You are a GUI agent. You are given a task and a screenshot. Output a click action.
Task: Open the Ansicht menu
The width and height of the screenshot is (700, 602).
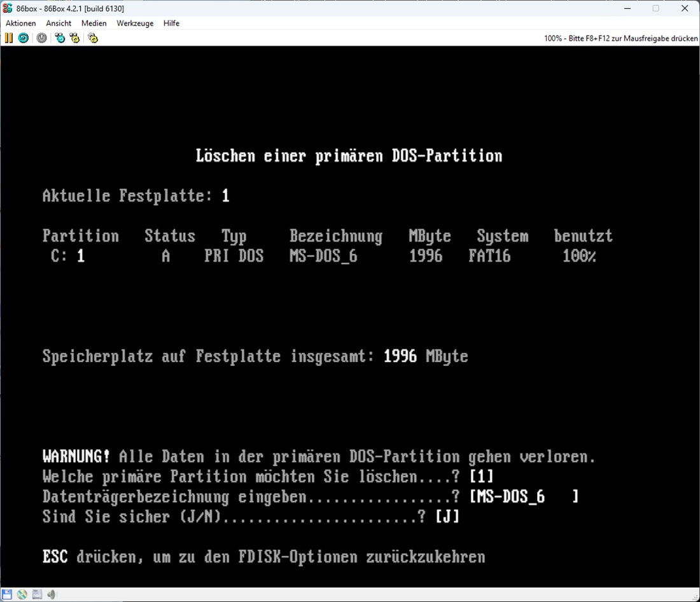coord(59,24)
